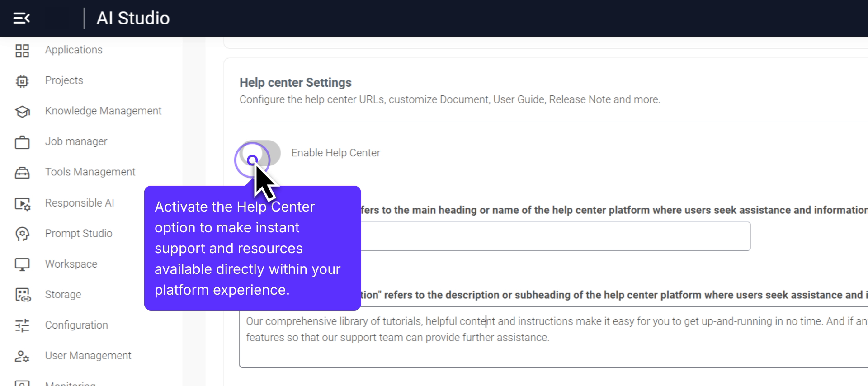Open Responsible AI section

coord(80,203)
